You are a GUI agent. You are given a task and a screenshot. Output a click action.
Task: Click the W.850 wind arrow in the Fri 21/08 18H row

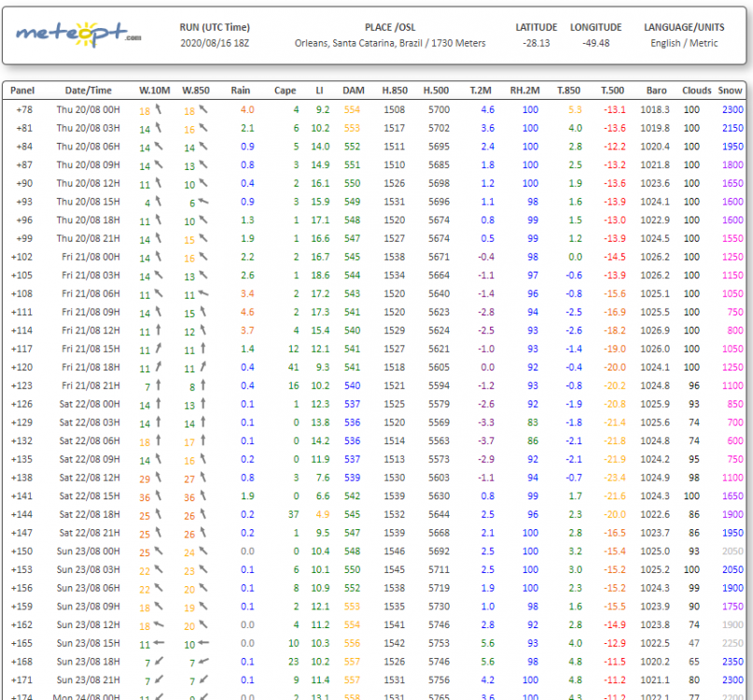[203, 367]
